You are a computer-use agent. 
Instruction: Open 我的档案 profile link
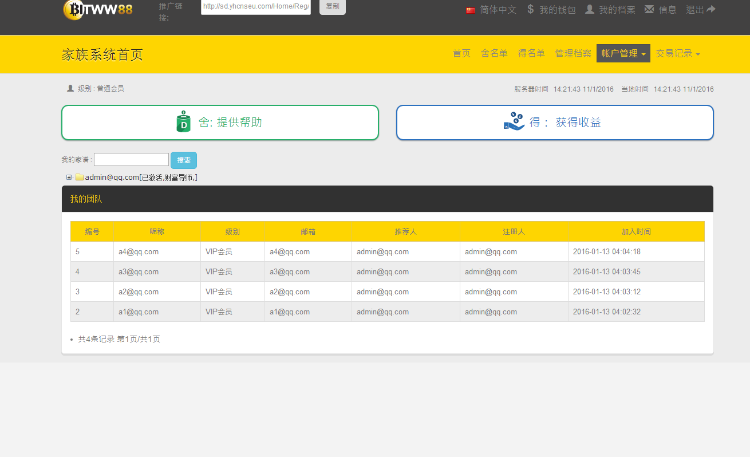[617, 10]
